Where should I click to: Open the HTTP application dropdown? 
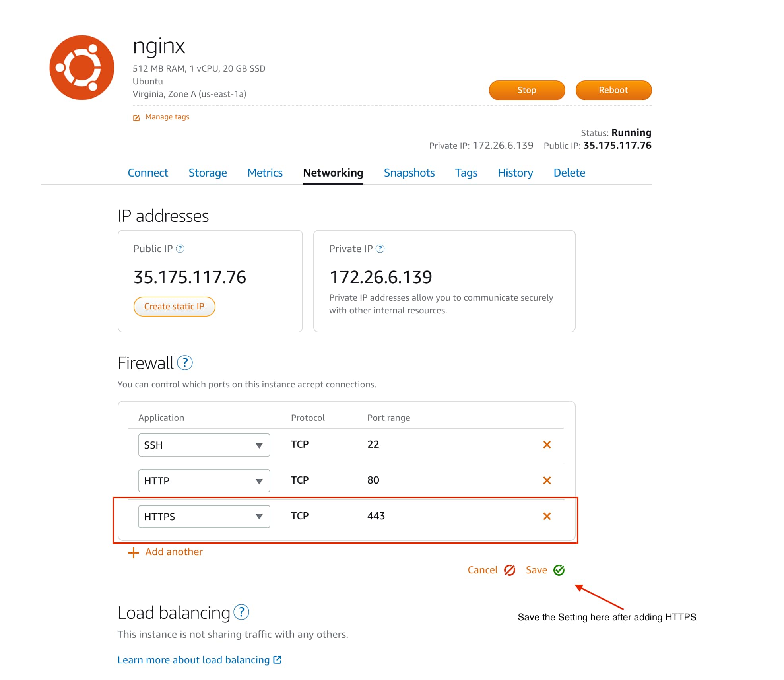point(204,481)
